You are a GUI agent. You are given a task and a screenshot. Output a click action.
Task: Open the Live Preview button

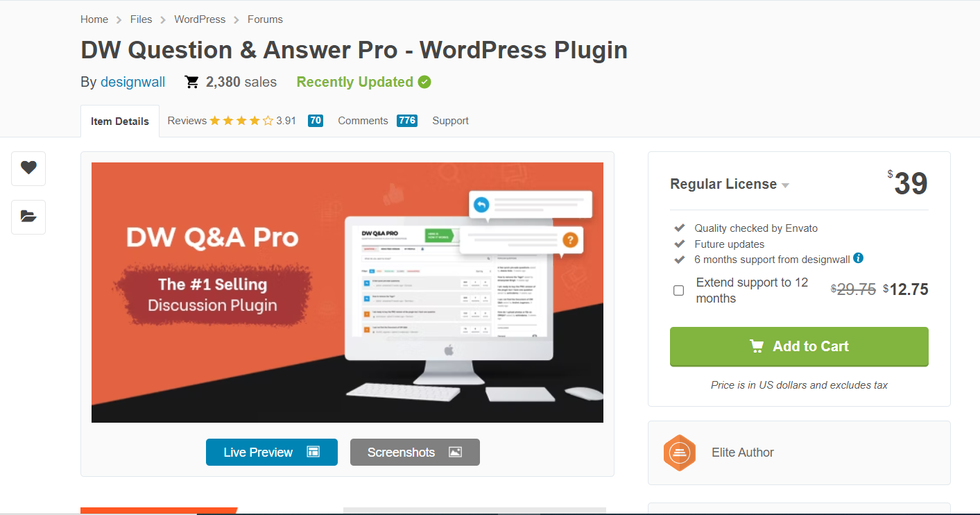tap(272, 452)
